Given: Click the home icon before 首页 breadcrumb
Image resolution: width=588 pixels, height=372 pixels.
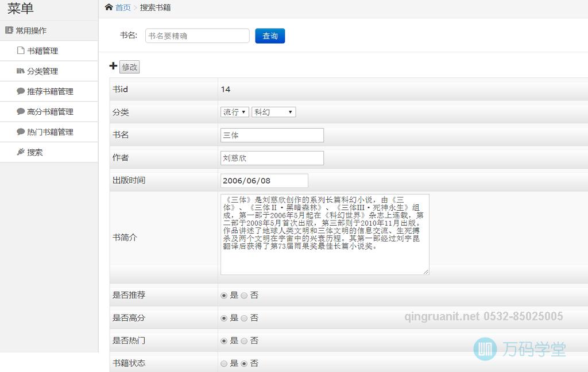Looking at the screenshot, I should pyautogui.click(x=108, y=7).
